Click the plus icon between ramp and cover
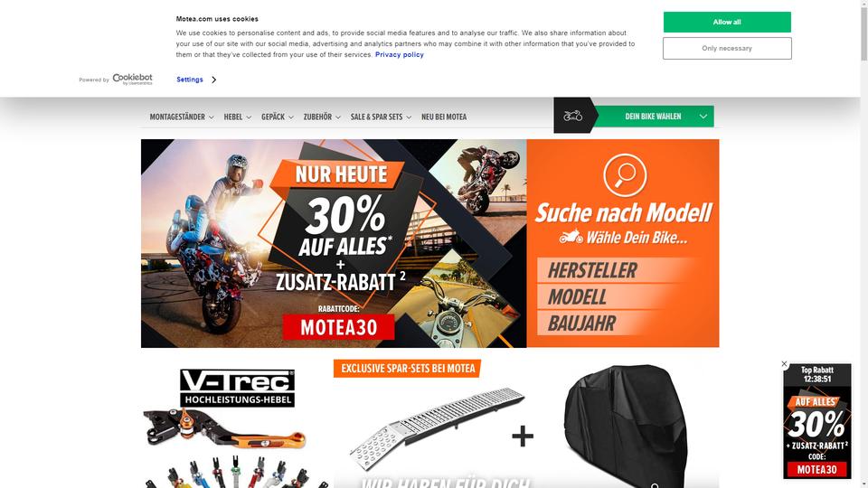 (x=523, y=436)
